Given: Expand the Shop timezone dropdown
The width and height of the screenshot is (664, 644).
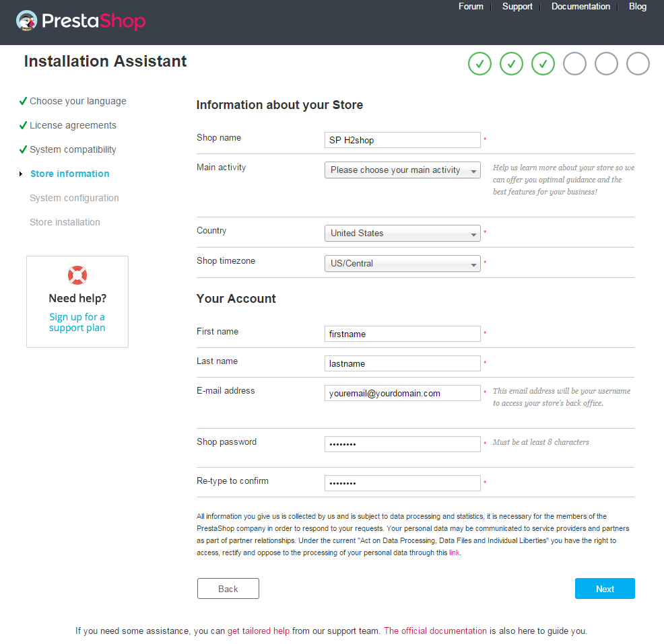Looking at the screenshot, I should point(402,263).
